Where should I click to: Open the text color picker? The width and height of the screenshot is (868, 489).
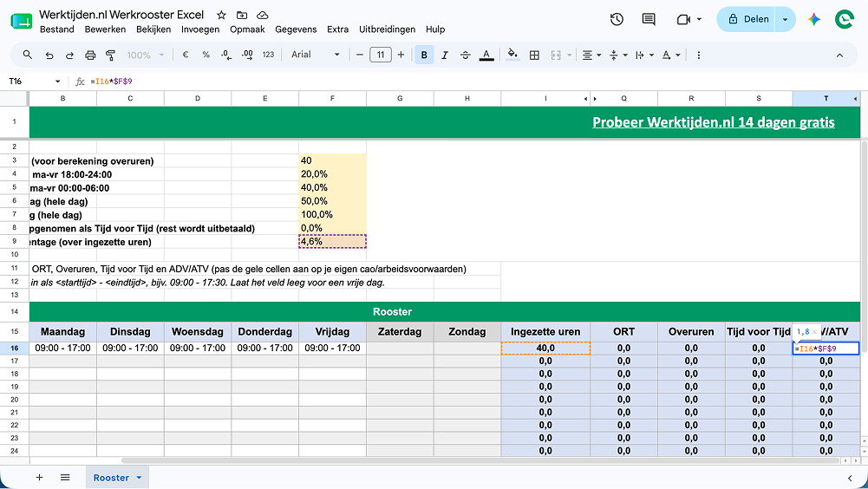(486, 55)
